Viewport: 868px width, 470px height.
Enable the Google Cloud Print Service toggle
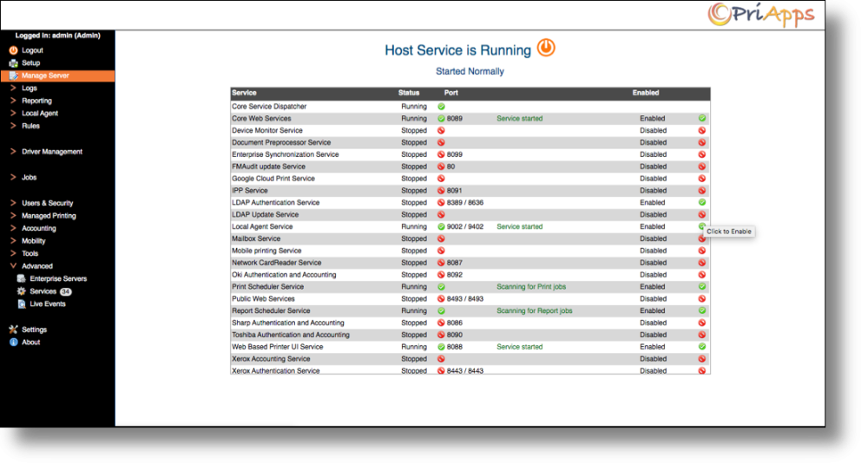pos(702,179)
